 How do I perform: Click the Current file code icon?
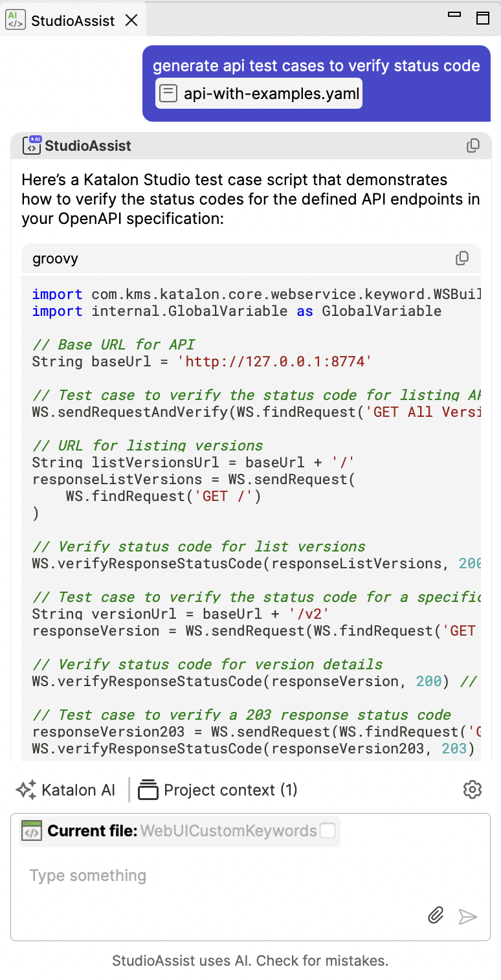coord(32,830)
